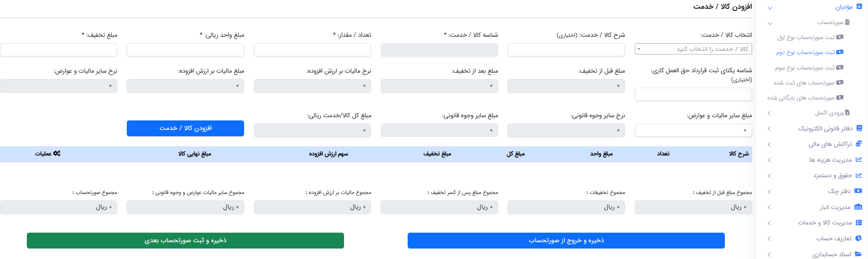Click ذخیره و خروج از صورتحساب button
The height and width of the screenshot is (259, 868).
click(566, 240)
